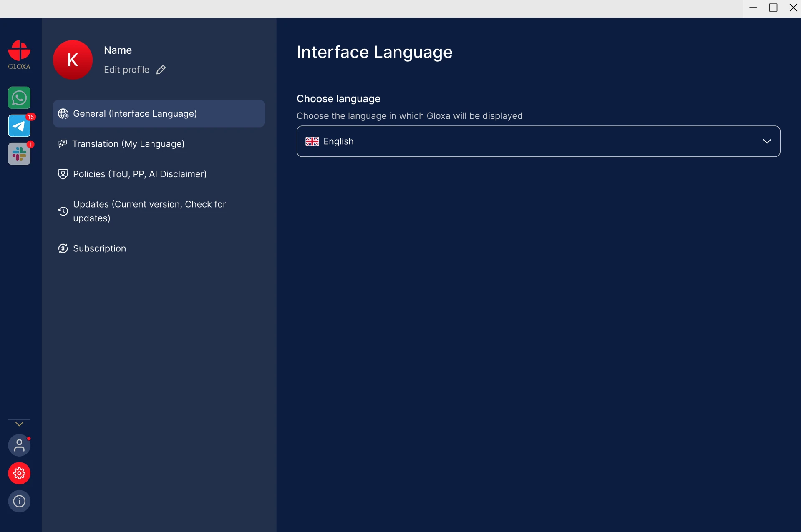This screenshot has height=532, width=801.
Task: Click the UK flag icon
Action: [312, 141]
